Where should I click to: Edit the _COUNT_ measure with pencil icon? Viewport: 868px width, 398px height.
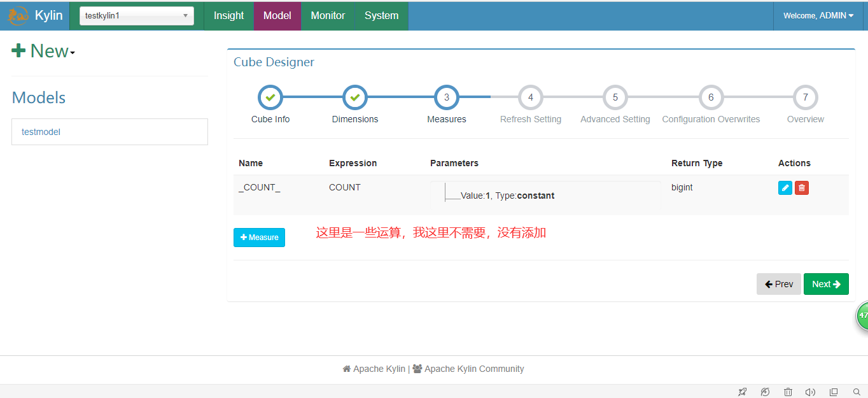pyautogui.click(x=785, y=188)
